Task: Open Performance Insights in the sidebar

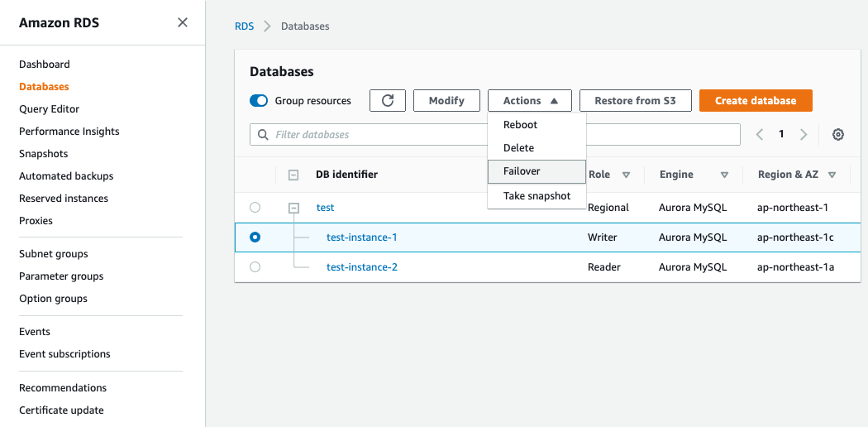Action: [69, 132]
